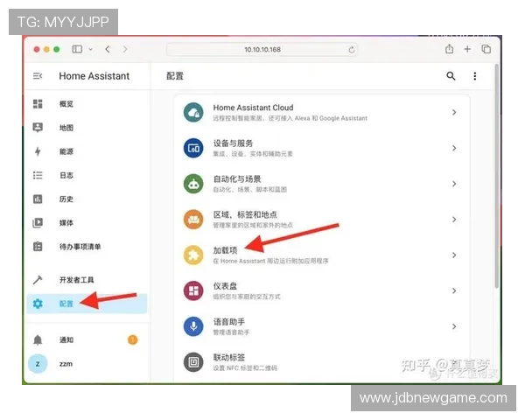Click the 自动化与场景 robot icon

(x=193, y=184)
